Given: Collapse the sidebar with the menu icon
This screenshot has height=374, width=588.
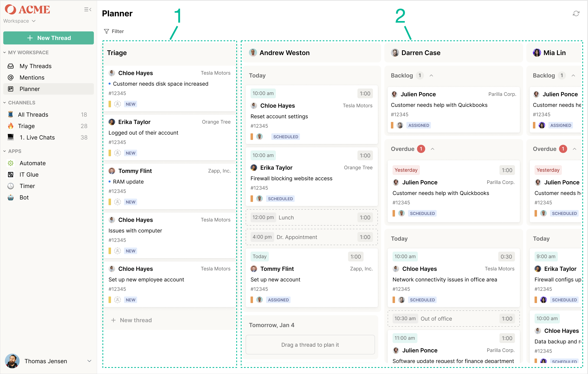Looking at the screenshot, I should coord(88,10).
